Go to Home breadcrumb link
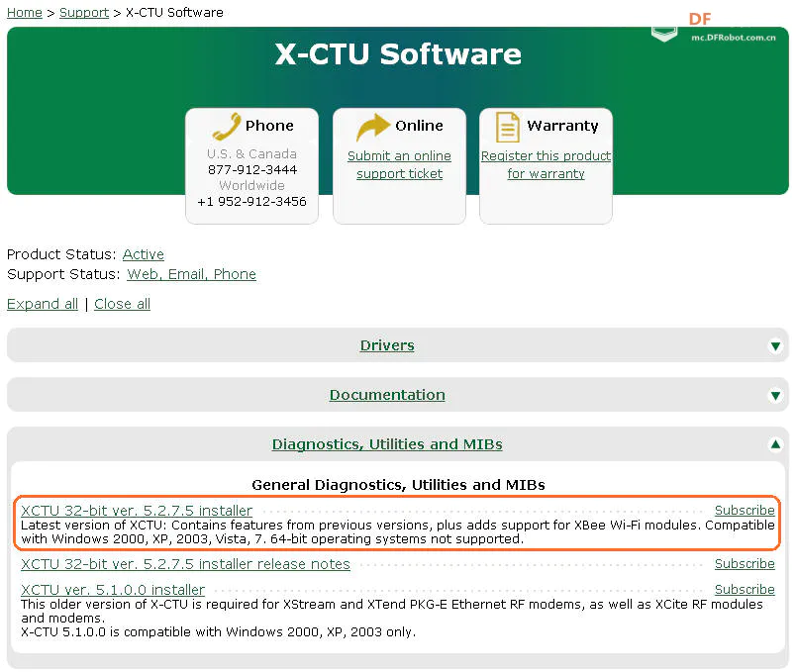The height and width of the screenshot is (672, 796). click(25, 12)
